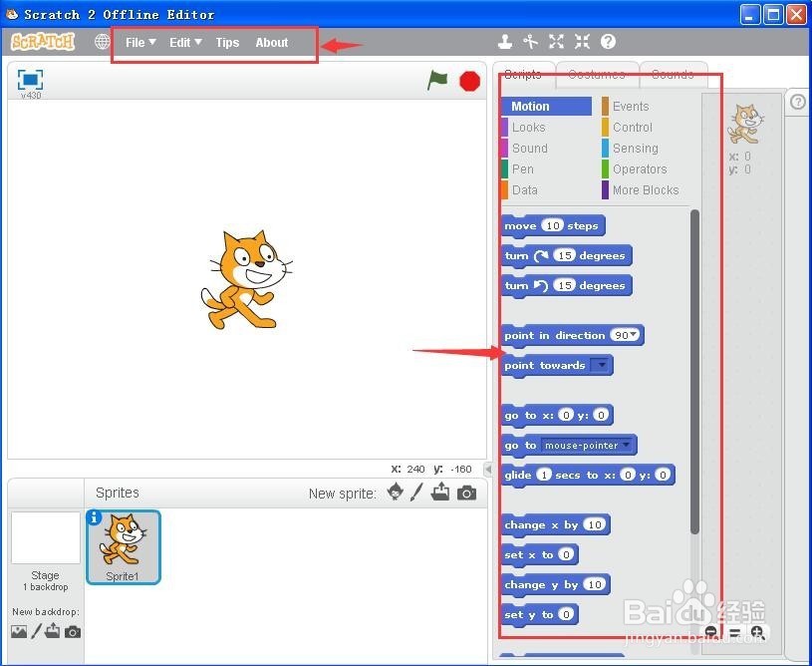Select the Events block category

[x=646, y=107]
